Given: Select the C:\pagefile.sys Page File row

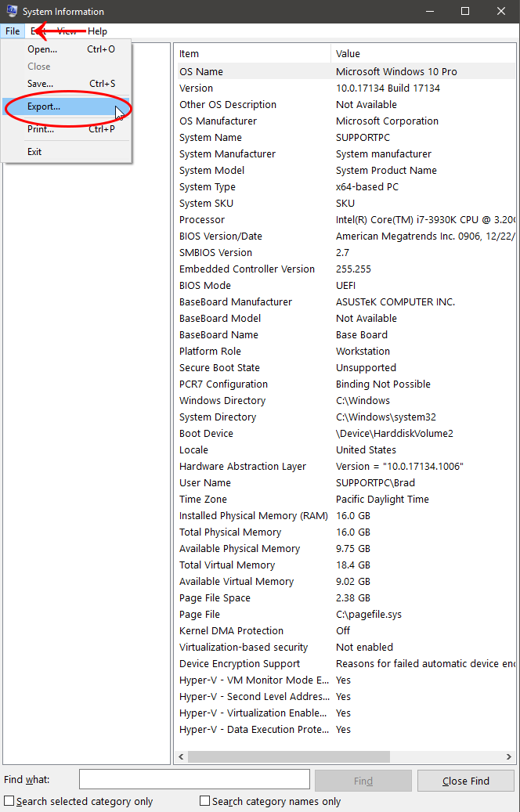Looking at the screenshot, I should [346, 615].
